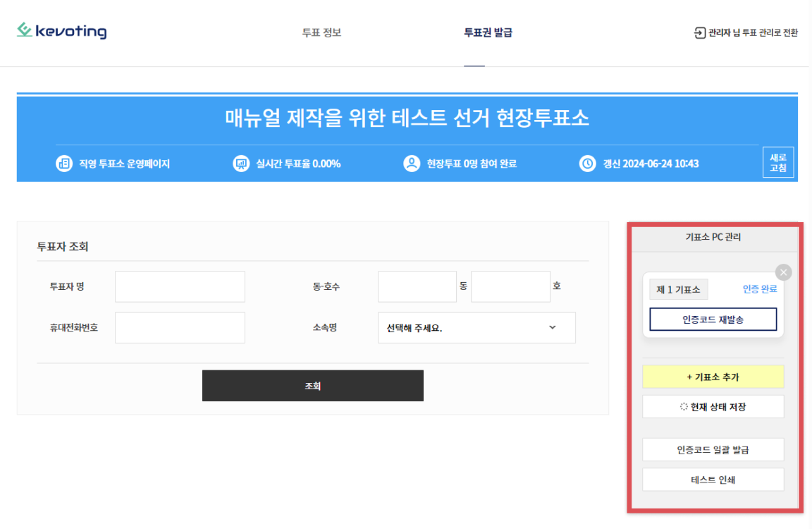Click the real-time turnout monitor icon
Viewport: 812px width, 529px height.
pos(241,164)
